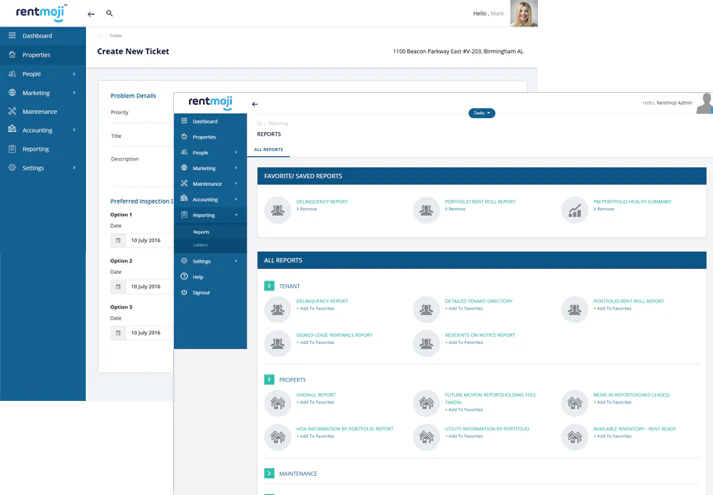This screenshot has height=495, width=713.
Task: Expand the Accounting arrow in the back window sidebar
Action: click(74, 130)
